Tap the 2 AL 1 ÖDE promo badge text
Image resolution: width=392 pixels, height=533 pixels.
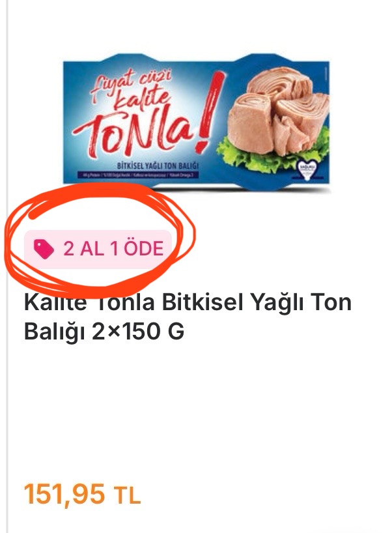point(113,249)
